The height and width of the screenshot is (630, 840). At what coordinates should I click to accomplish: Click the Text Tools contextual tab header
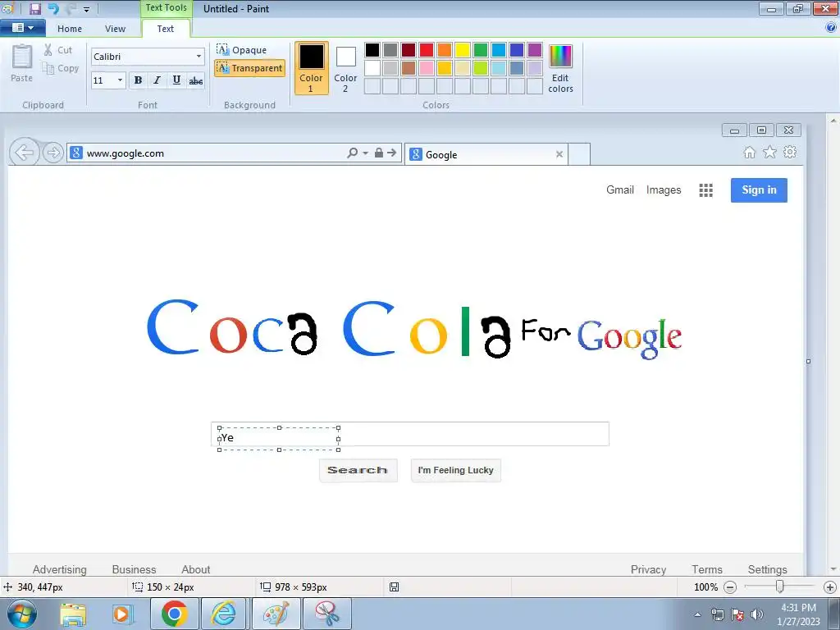pyautogui.click(x=166, y=8)
